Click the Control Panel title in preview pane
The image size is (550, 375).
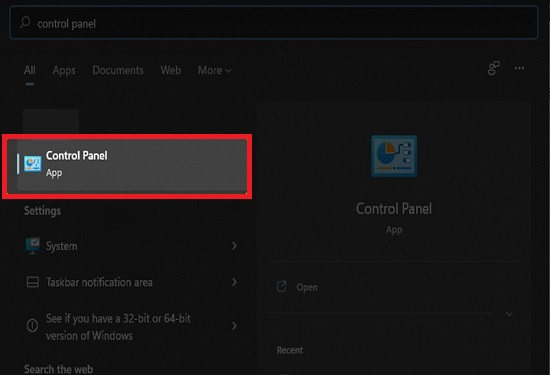click(394, 209)
